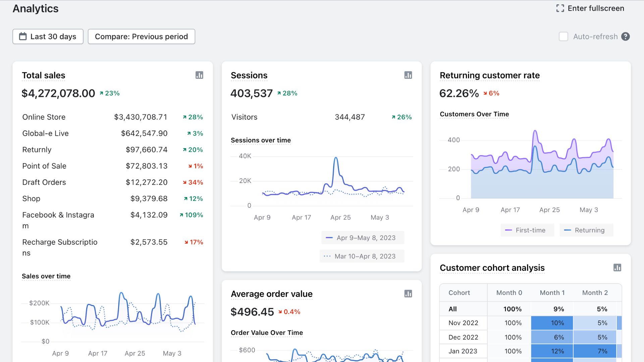This screenshot has width=644, height=362.
Task: Click the Customers Over Time heading
Action: point(474,114)
